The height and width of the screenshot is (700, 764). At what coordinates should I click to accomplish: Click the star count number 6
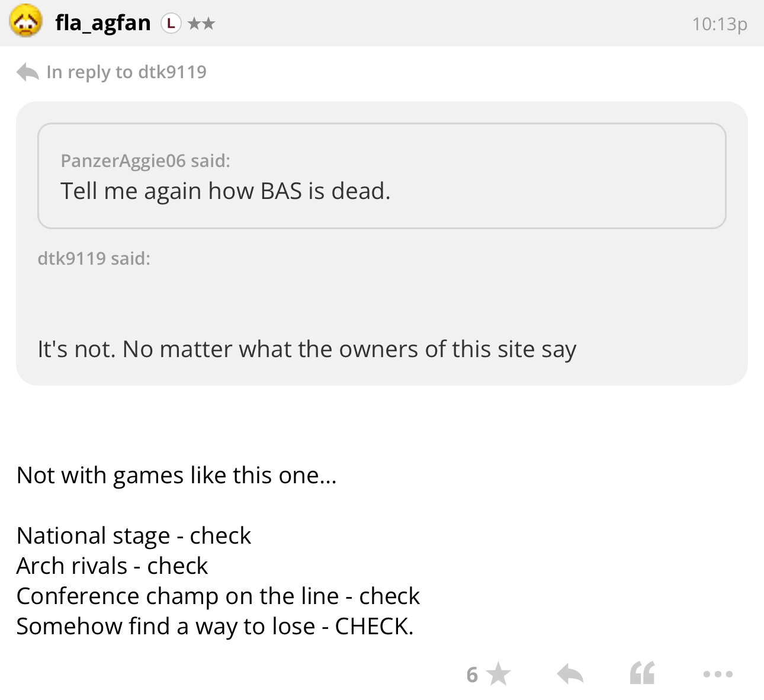point(472,675)
